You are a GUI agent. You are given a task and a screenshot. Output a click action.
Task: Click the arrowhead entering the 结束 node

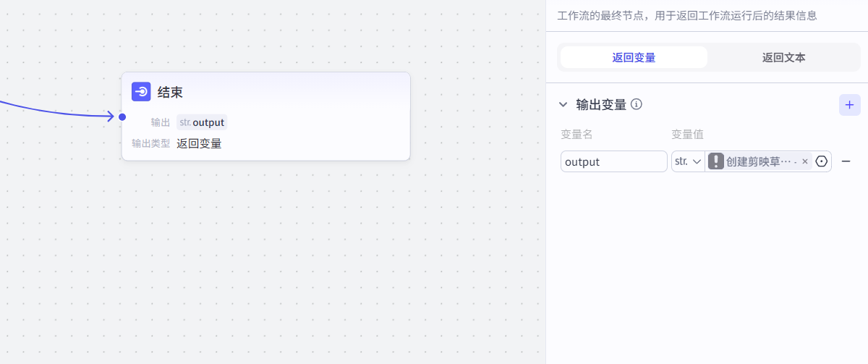(x=111, y=117)
